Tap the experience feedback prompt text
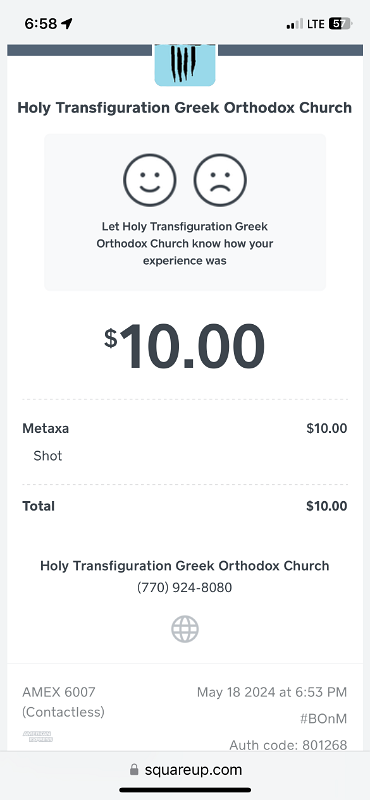The image size is (370, 800). pyautogui.click(x=185, y=243)
